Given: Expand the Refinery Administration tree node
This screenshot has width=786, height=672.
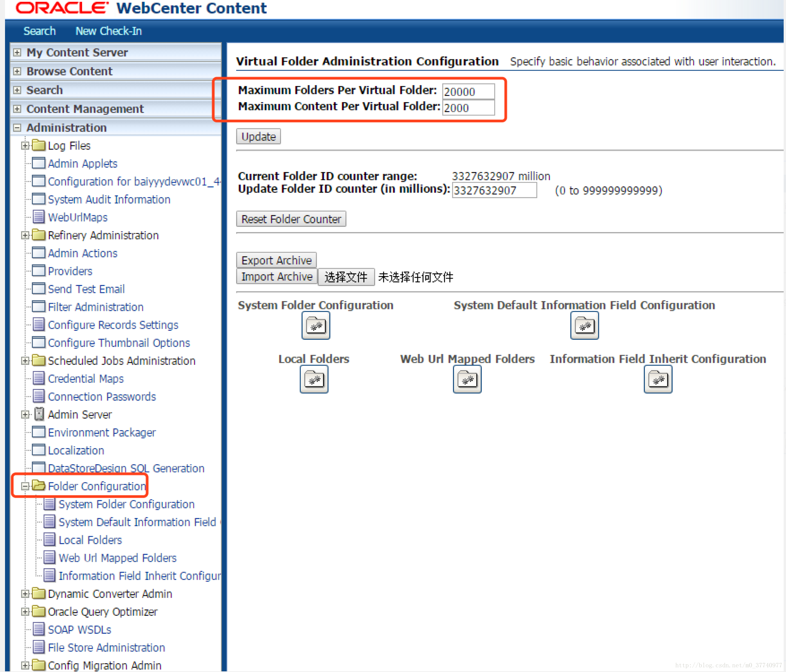Looking at the screenshot, I should pos(25,235).
